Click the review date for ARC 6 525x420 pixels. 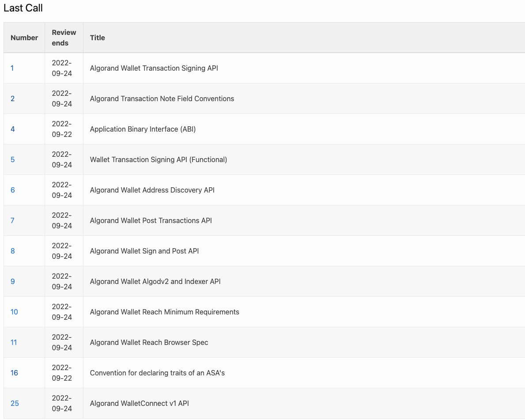[62, 190]
